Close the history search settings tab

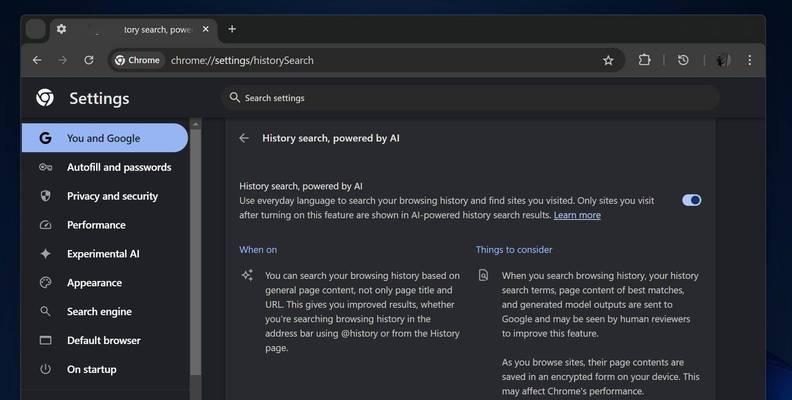(x=206, y=29)
